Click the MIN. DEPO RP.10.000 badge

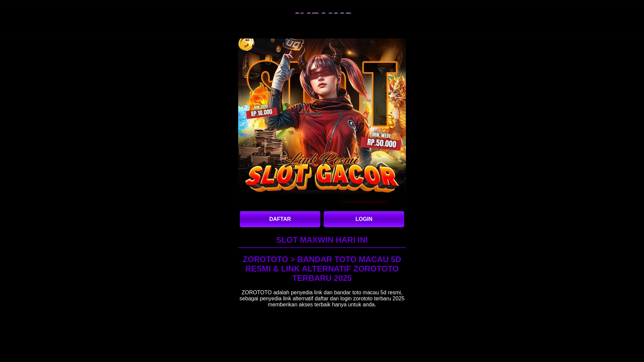[262, 111]
